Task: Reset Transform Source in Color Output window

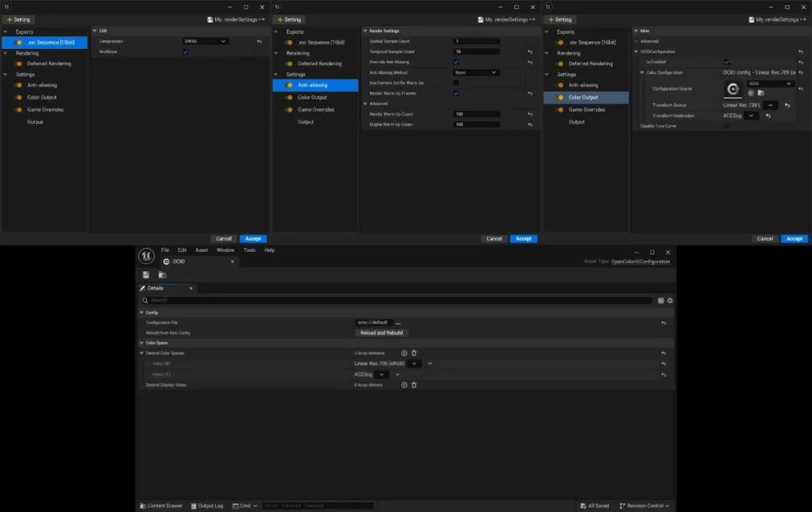Action: point(787,105)
